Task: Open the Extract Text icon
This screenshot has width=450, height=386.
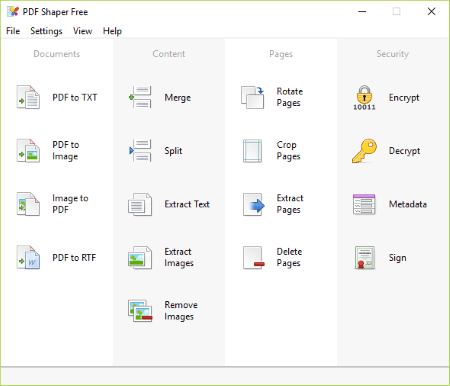Action: point(140,204)
